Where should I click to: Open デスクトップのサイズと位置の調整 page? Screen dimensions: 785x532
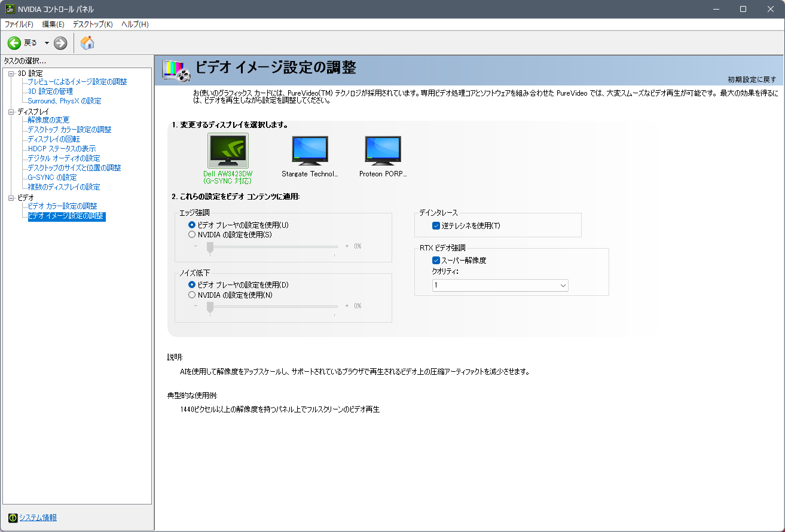click(74, 168)
